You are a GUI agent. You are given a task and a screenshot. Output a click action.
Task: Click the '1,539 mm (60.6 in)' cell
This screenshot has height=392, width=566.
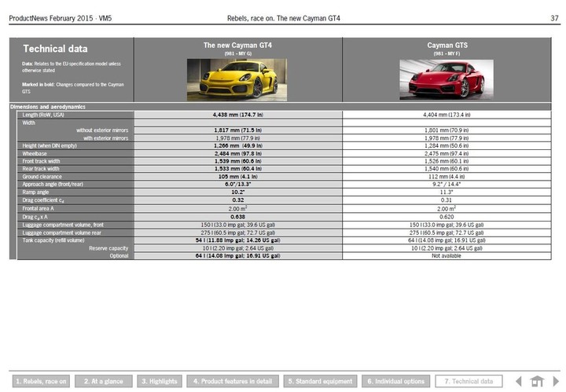238,161
